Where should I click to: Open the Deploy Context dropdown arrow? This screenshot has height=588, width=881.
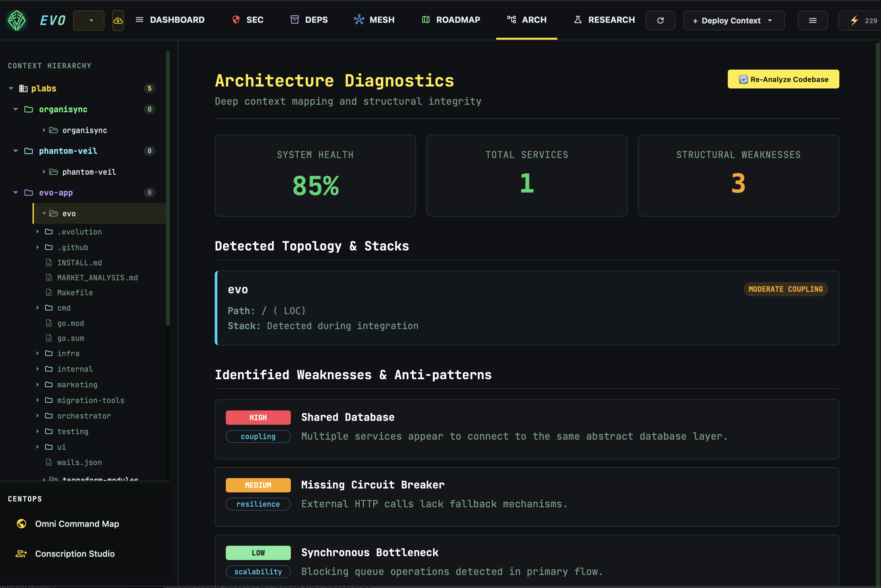click(x=770, y=20)
